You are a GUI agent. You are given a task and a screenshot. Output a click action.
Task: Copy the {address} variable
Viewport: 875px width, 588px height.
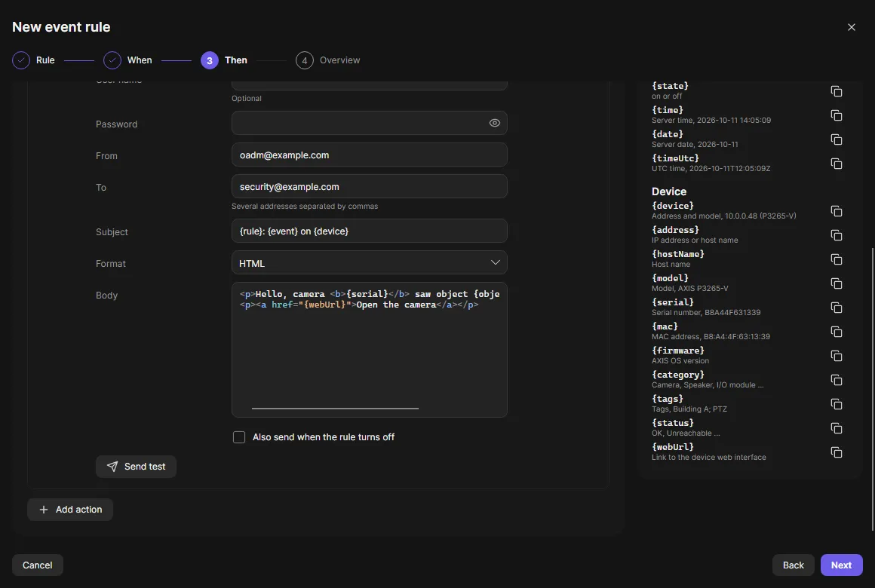pyautogui.click(x=836, y=235)
